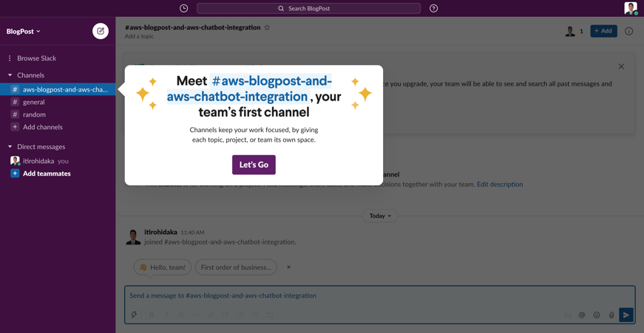This screenshot has height=333, width=644.
Task: Collapse the Channels section
Action: (x=10, y=75)
